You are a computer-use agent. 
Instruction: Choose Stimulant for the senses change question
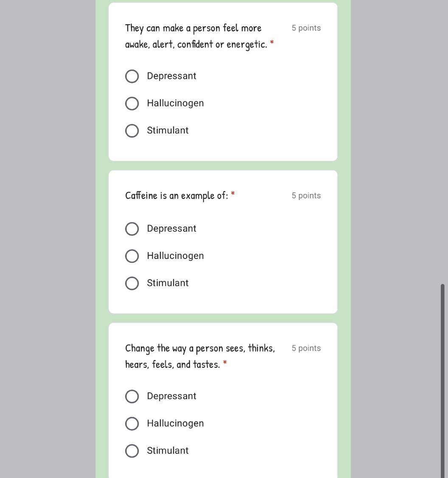pyautogui.click(x=132, y=451)
